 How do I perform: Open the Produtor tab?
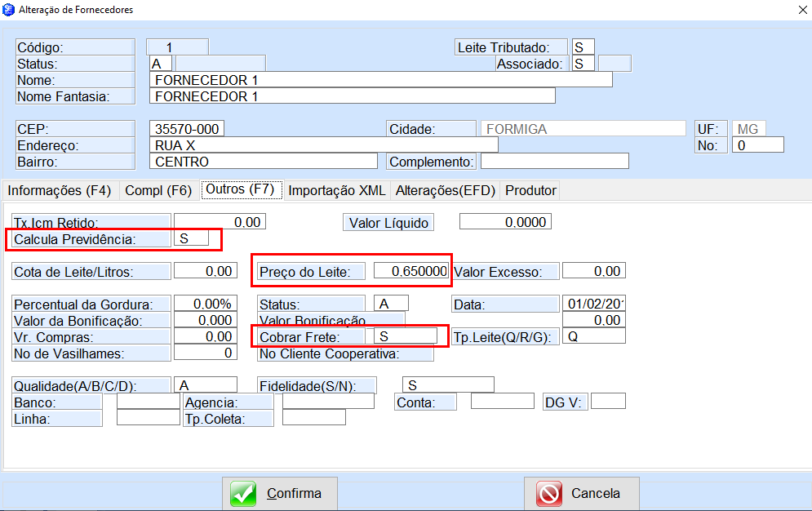(x=530, y=190)
